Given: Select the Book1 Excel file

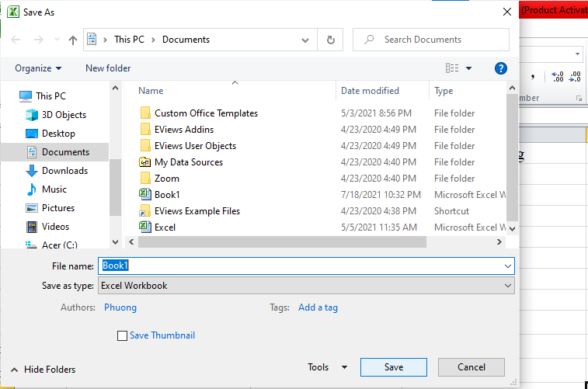Looking at the screenshot, I should [x=167, y=195].
